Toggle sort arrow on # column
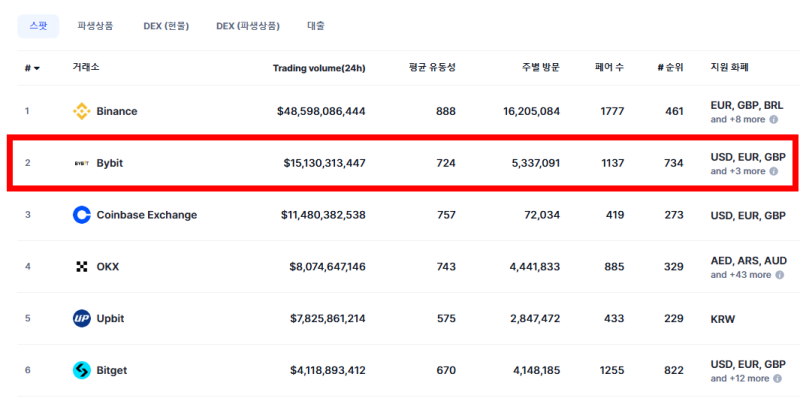The width and height of the screenshot is (800, 404). (37, 68)
